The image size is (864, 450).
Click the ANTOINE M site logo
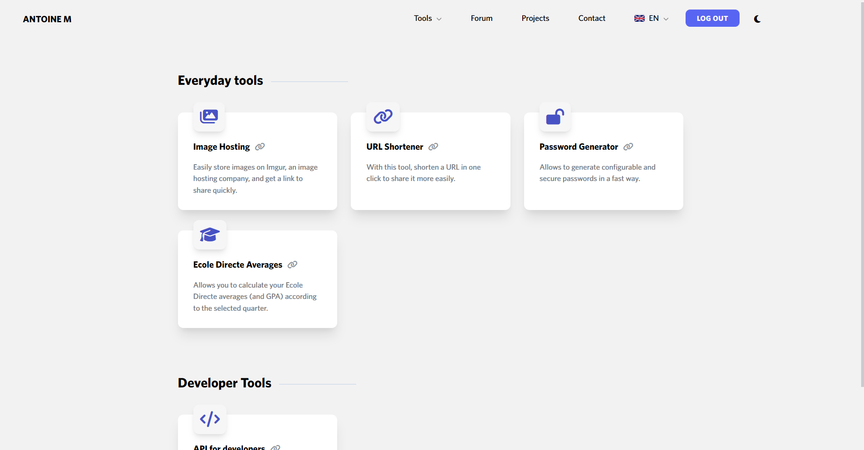[x=47, y=19]
